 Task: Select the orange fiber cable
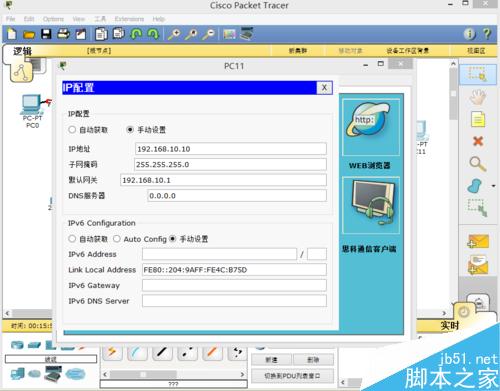point(212,353)
